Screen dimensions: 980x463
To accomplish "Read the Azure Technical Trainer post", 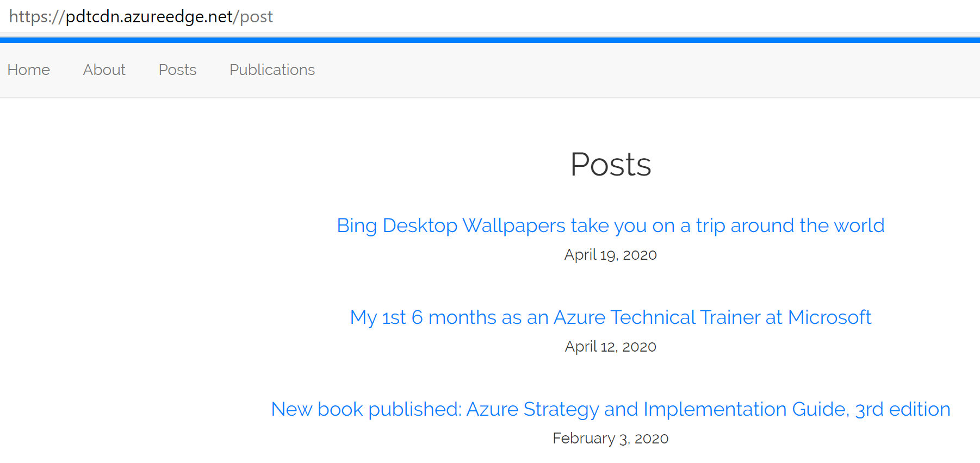I will (x=610, y=317).
